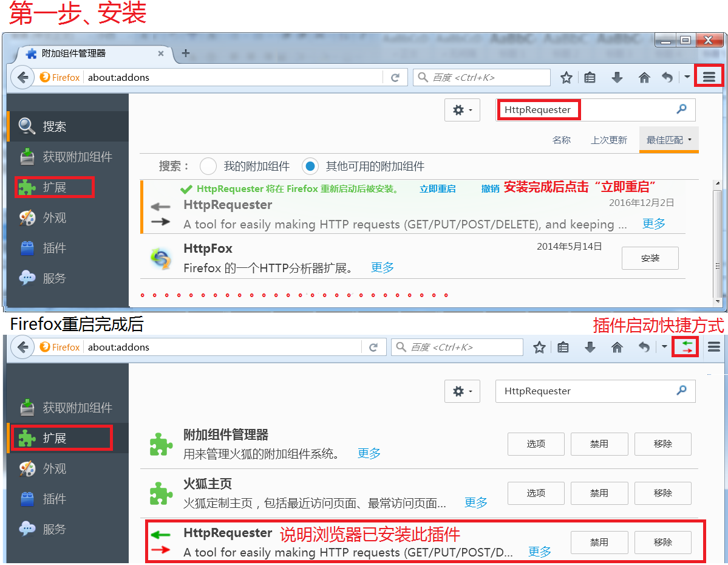This screenshot has height=565, width=728.
Task: Open the hamburger menu in the upper window
Action: (x=709, y=77)
